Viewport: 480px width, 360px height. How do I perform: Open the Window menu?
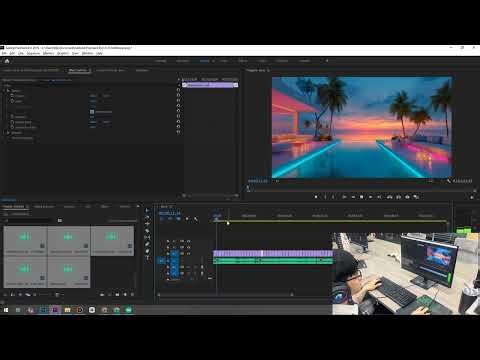[x=87, y=53]
